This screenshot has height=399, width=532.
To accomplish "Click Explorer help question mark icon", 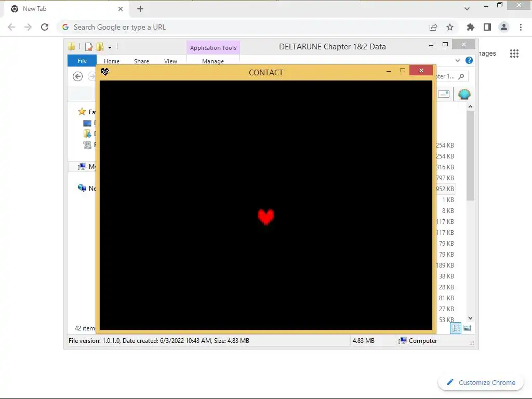I will [x=469, y=60].
